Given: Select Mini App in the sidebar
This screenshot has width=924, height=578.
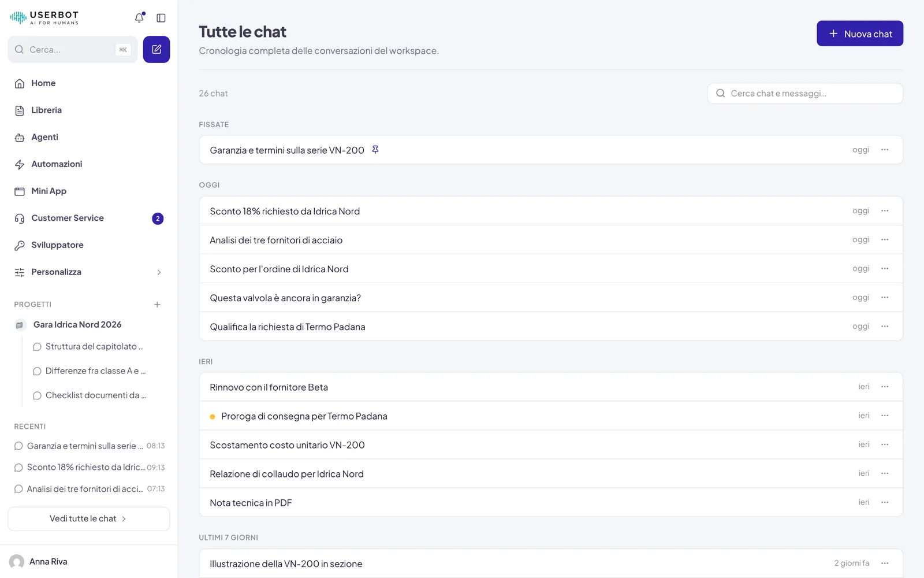Looking at the screenshot, I should (89, 191).
